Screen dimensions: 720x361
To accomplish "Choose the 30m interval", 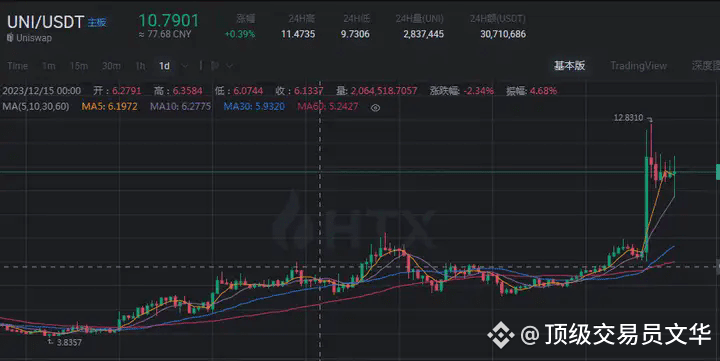I will coord(111,66).
